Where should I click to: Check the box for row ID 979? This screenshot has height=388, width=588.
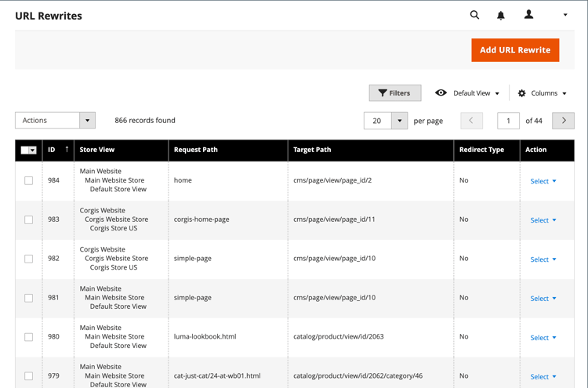pos(28,376)
